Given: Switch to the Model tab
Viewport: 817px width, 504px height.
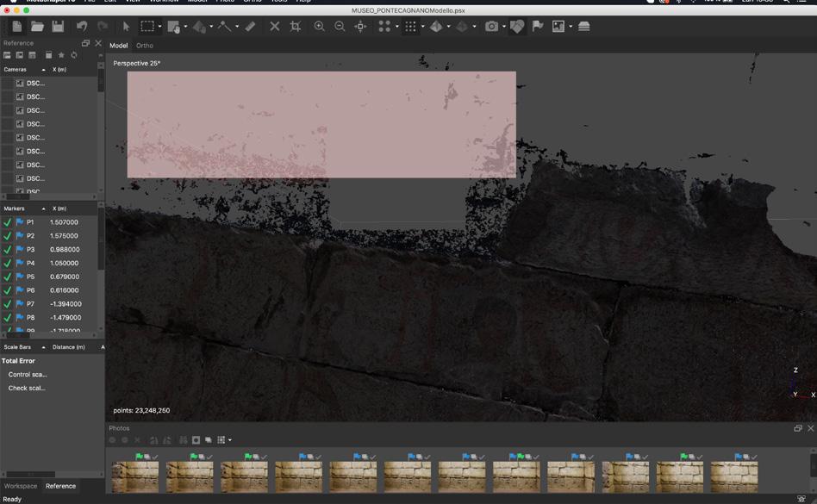Looking at the screenshot, I should click(x=119, y=46).
